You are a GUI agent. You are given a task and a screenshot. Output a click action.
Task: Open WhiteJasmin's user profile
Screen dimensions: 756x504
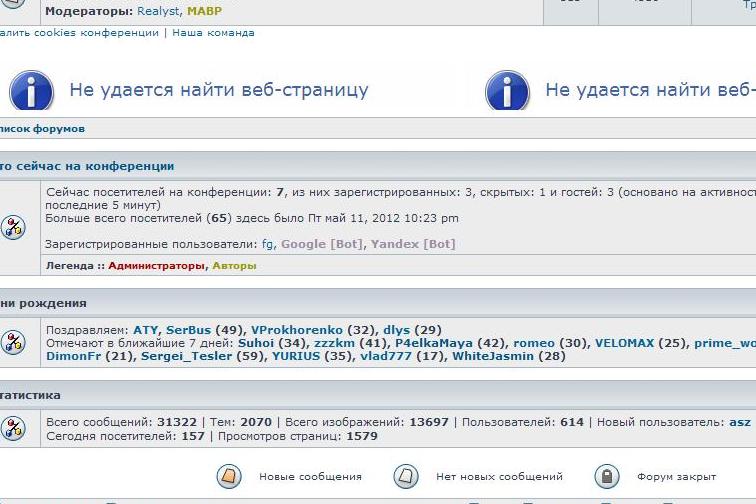[x=493, y=356]
